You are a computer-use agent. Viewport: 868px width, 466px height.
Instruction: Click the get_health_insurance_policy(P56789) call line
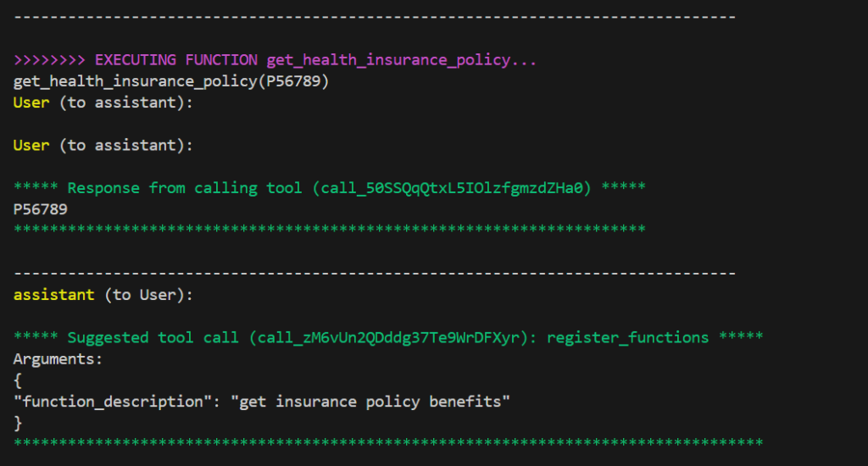pos(171,81)
